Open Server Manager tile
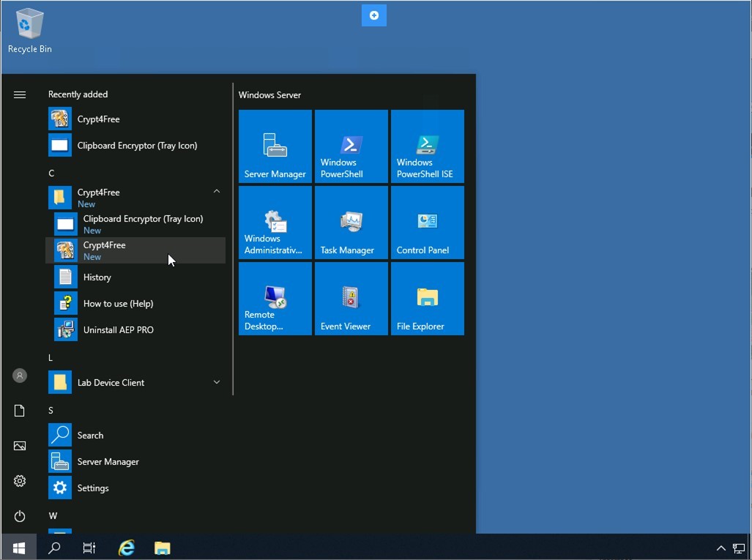This screenshot has width=752, height=560. click(275, 146)
